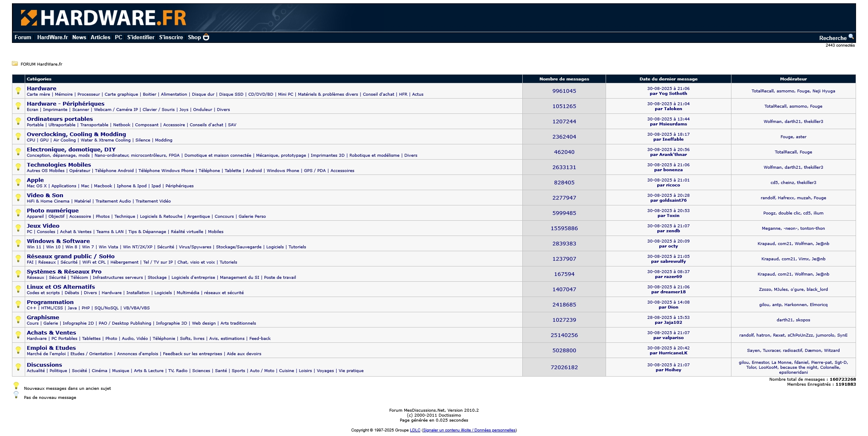Click the '2443 connectés' text
868x436 pixels.
840,45
